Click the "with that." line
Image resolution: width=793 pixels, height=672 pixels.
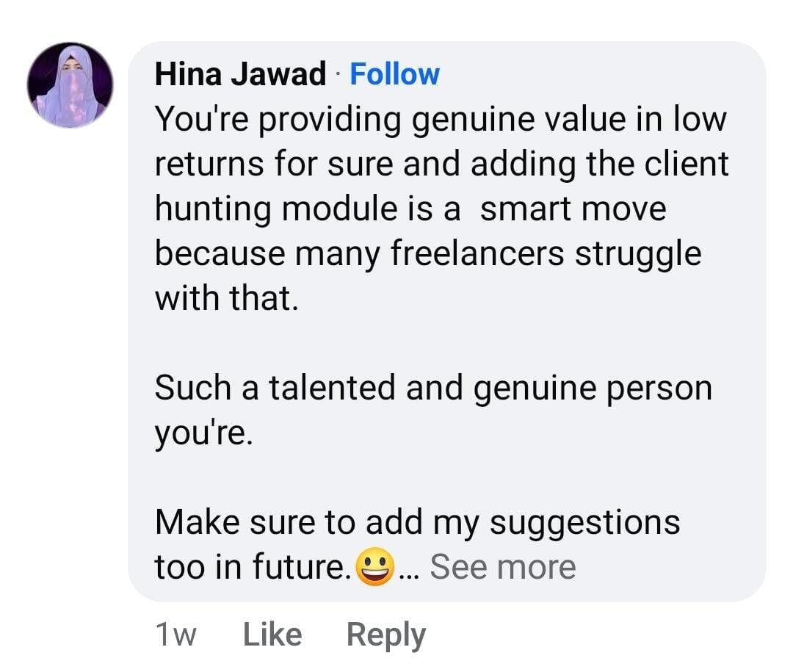[226, 299]
